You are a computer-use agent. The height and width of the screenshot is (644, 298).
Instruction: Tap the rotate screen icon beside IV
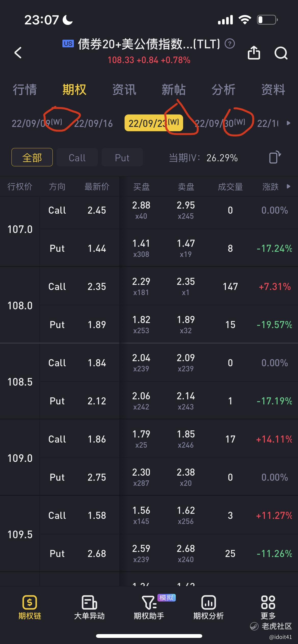tap(275, 157)
